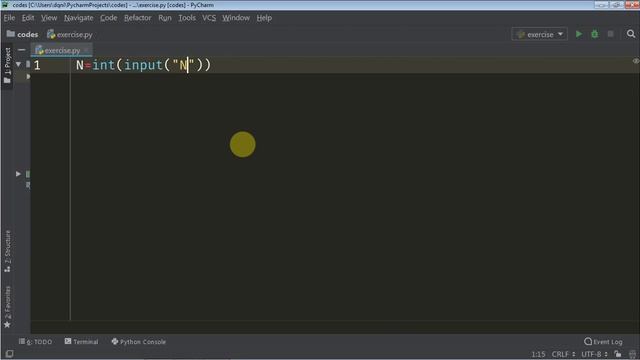This screenshot has height=360, width=640.
Task: Place cursor in code line 1
Action: tap(335, 65)
